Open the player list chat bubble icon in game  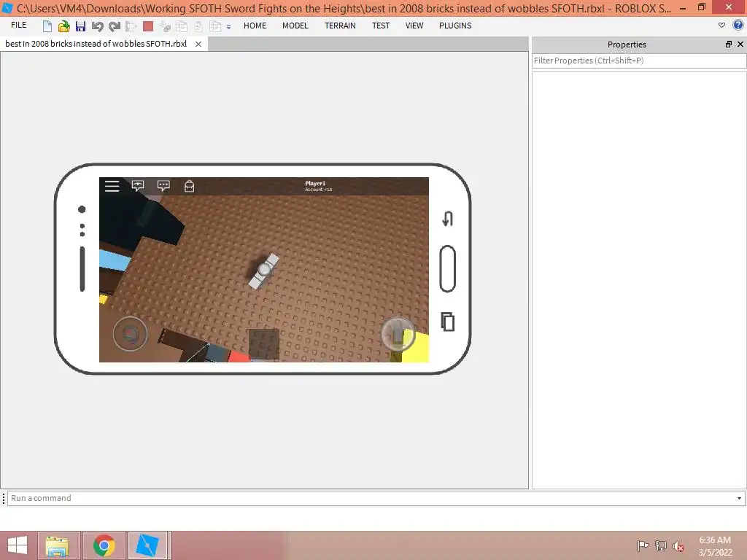138,186
